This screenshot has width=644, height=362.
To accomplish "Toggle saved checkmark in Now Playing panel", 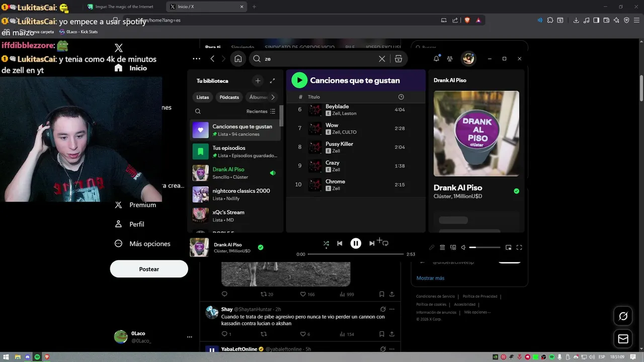I will click(x=516, y=191).
